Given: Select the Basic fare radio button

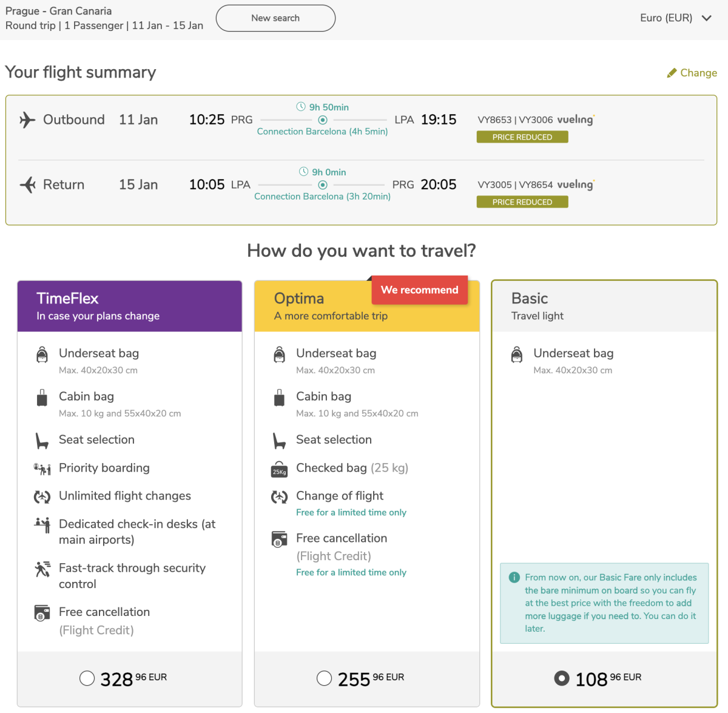Looking at the screenshot, I should [562, 678].
